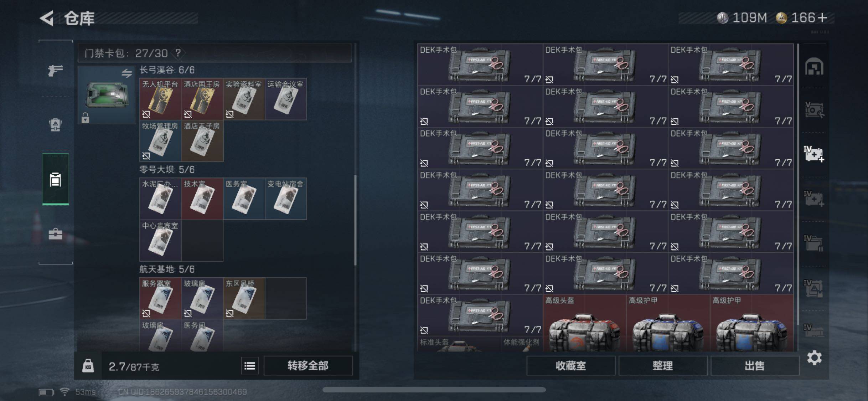Select the main warehouse home icon on right
Viewport: 868px width, 401px height.
coord(814,66)
